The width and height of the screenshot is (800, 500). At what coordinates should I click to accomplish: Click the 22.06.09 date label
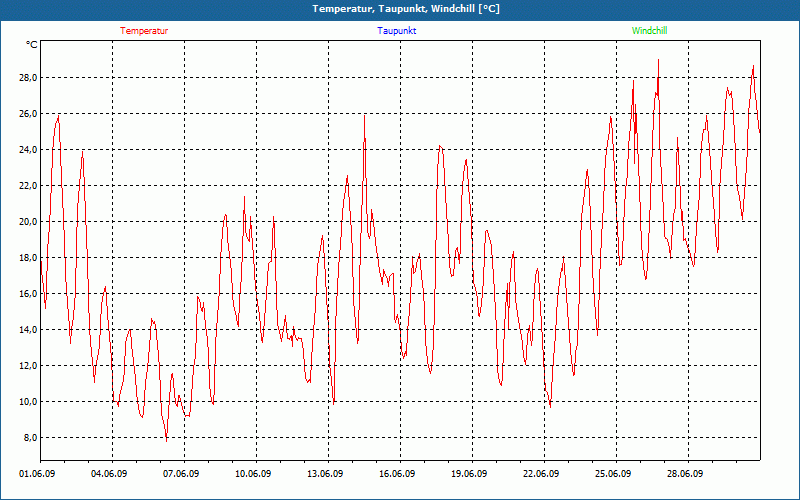541,474
